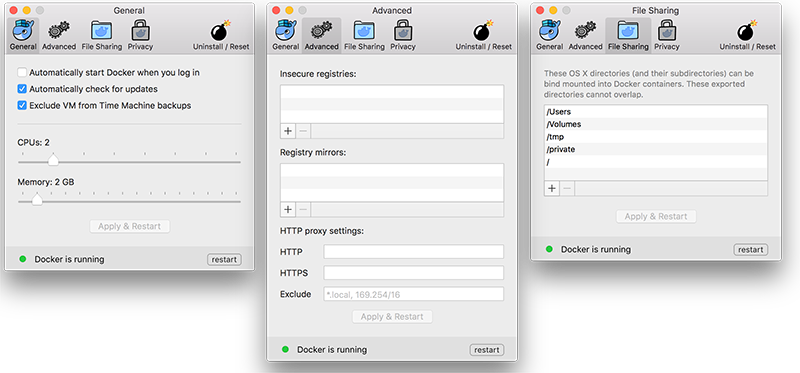800x373 pixels.
Task: Click restart button in Advanced window
Action: point(487,350)
